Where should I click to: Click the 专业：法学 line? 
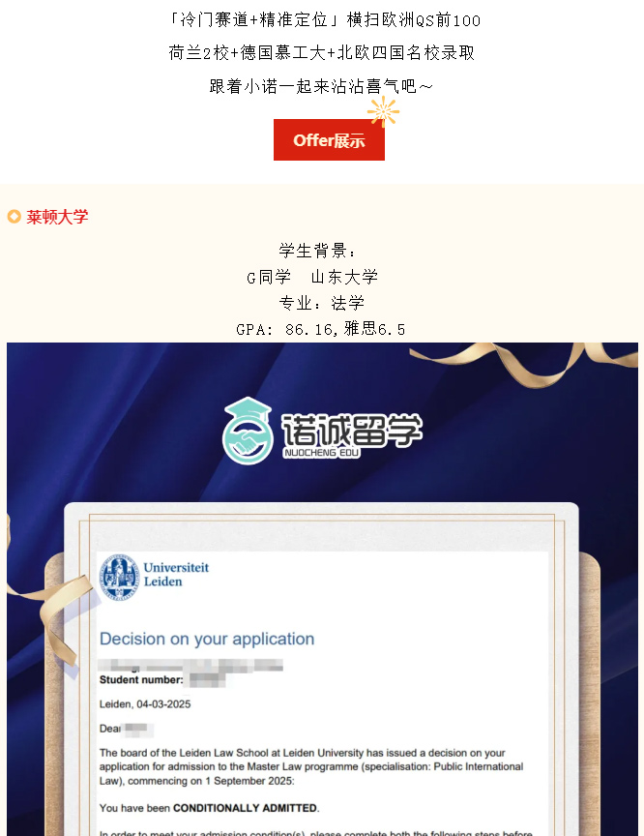[x=322, y=303]
